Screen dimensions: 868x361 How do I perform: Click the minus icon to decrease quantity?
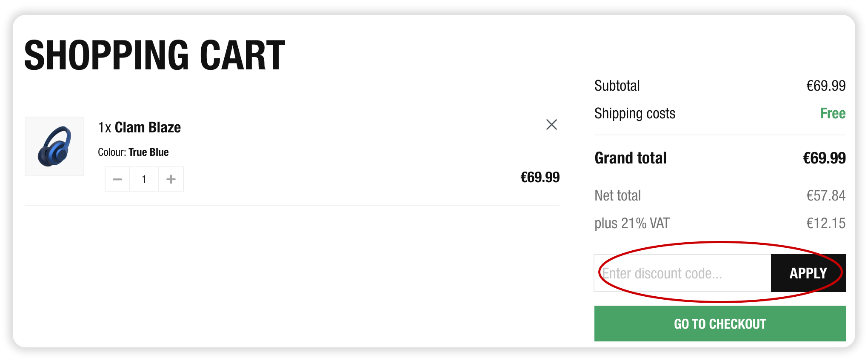pyautogui.click(x=117, y=179)
